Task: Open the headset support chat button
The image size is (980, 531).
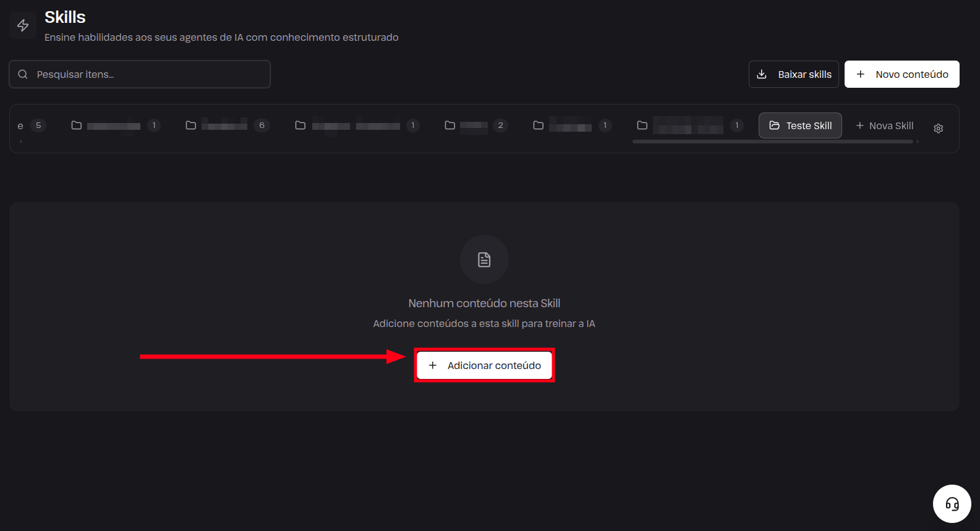Action: point(952,504)
